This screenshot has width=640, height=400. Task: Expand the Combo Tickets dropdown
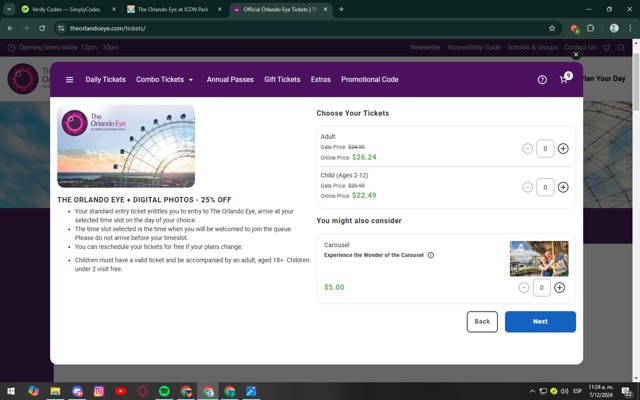pos(164,80)
